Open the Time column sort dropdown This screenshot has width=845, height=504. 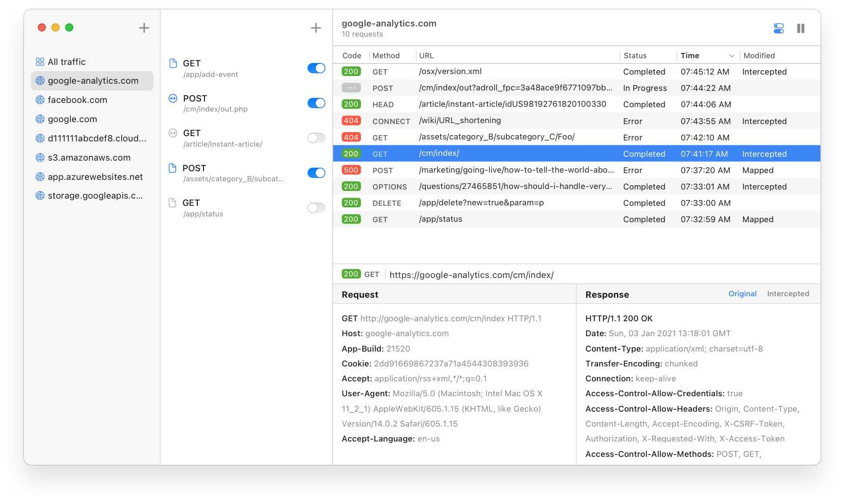coord(731,55)
